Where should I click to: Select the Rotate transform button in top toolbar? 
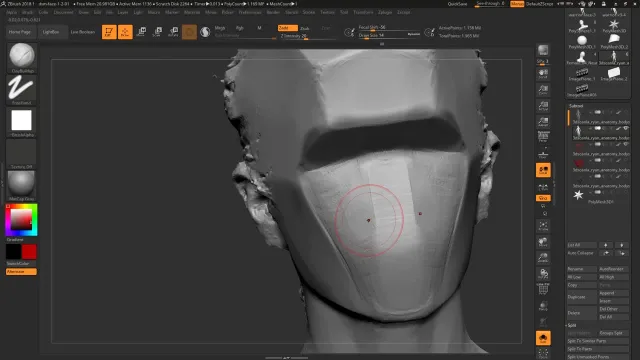(x=173, y=32)
